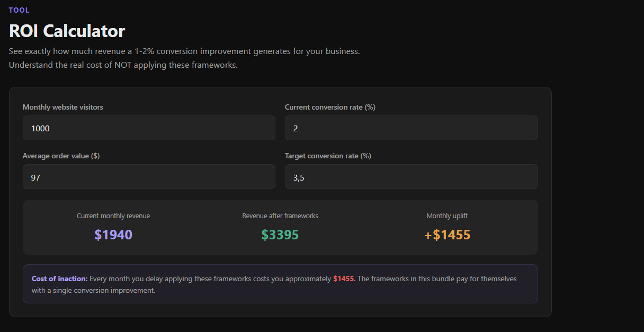The height and width of the screenshot is (332, 644).
Task: Click the "Average order value ($)" label
Action: (x=61, y=156)
